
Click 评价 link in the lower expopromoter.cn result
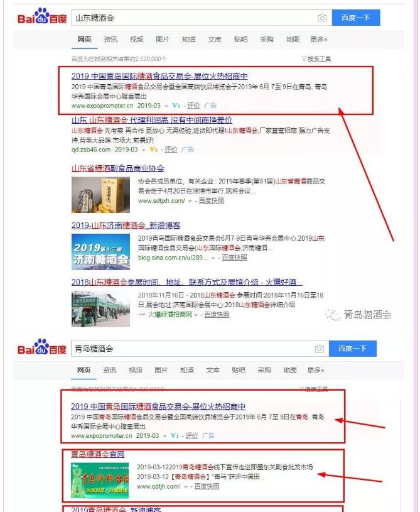point(192,435)
